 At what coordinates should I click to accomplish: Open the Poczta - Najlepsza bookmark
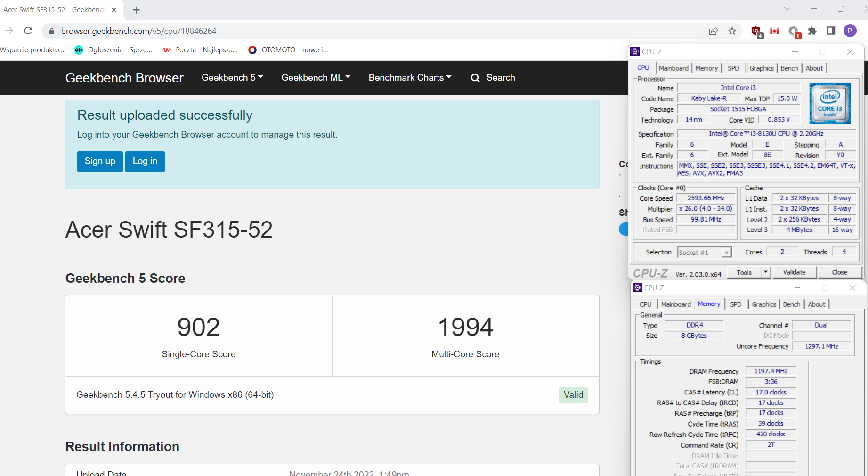[x=199, y=50]
